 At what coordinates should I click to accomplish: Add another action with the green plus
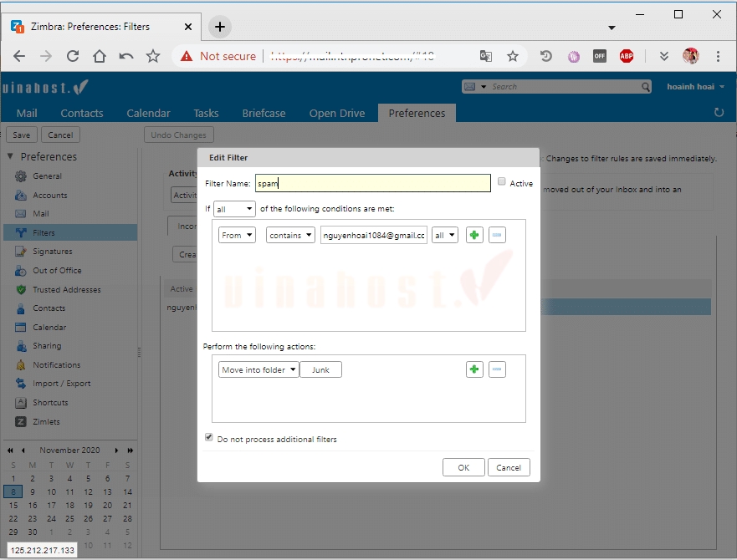474,369
